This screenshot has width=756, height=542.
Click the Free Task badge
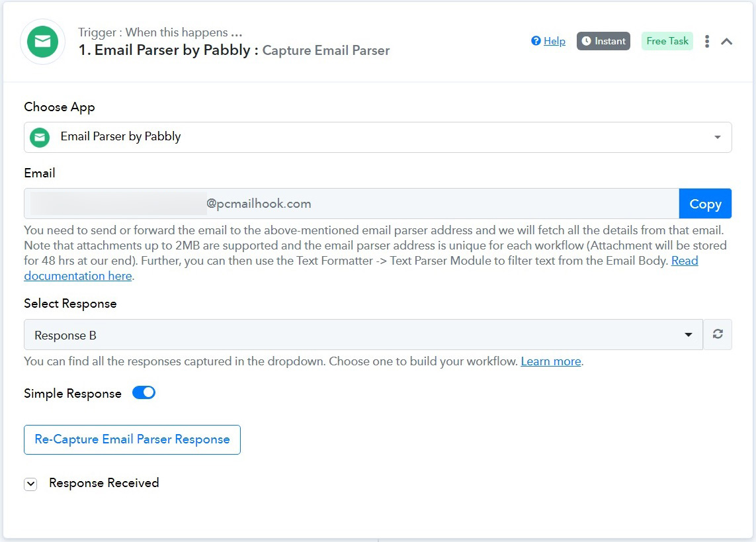(667, 41)
